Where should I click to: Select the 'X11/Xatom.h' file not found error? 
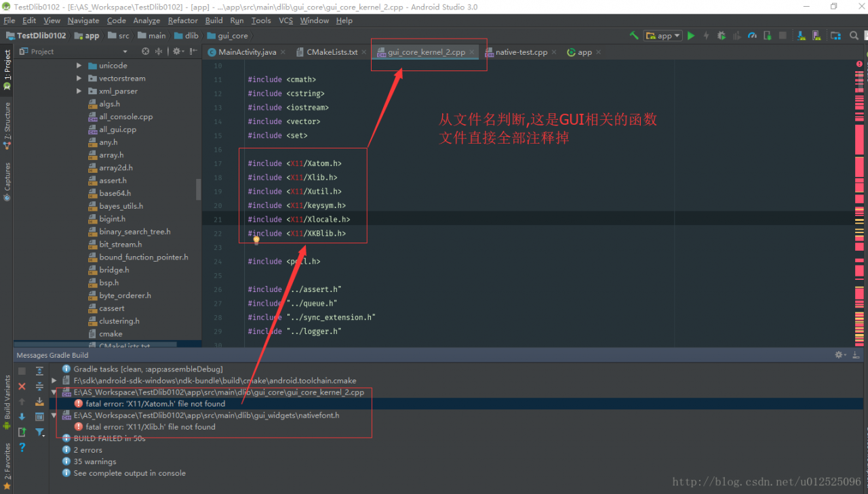point(155,404)
